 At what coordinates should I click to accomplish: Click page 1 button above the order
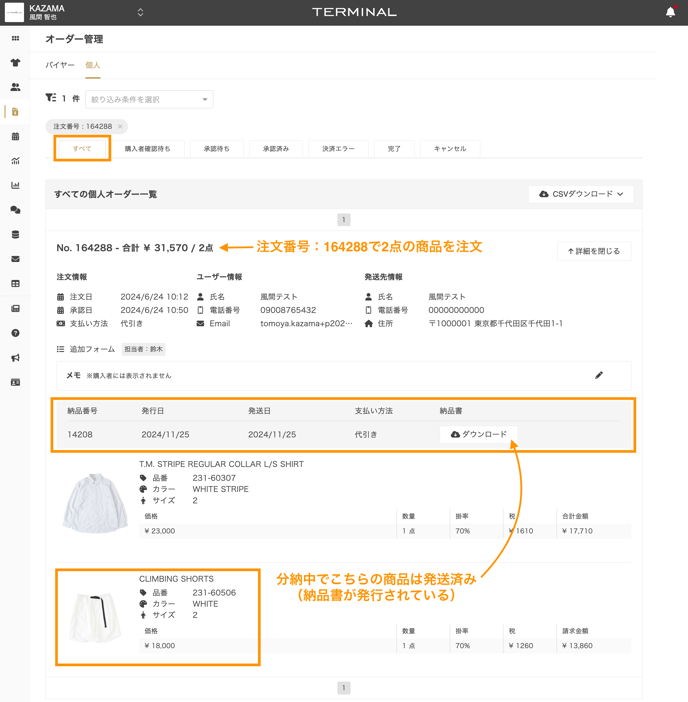(x=344, y=220)
